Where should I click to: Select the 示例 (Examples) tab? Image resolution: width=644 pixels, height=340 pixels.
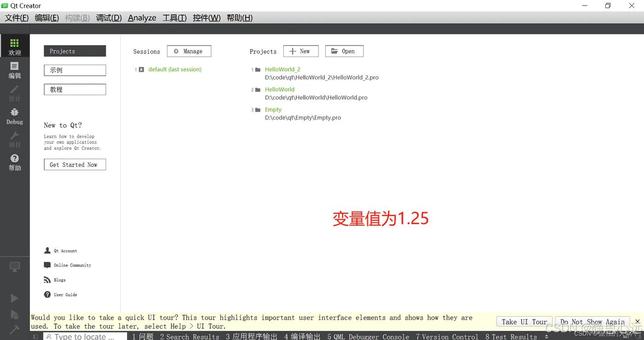[75, 70]
